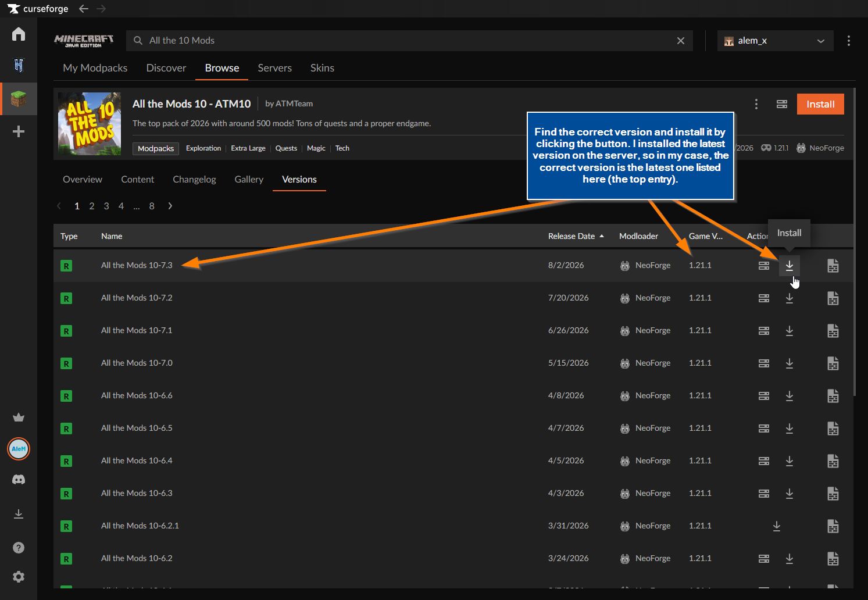Image resolution: width=868 pixels, height=600 pixels.
Task: Open the help question mark icon
Action: (x=19, y=548)
